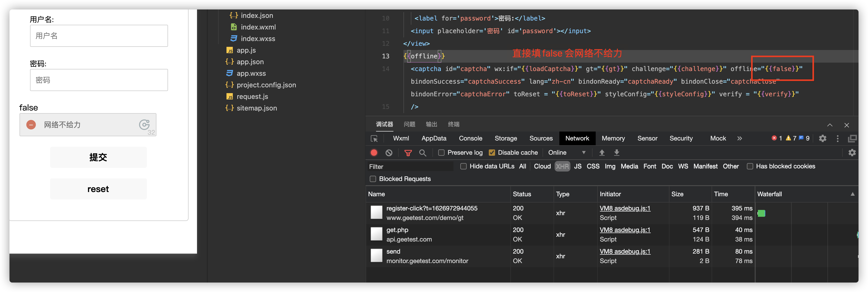Click the captcha refresh icon
Screen dimensions: 868x292
144,124
